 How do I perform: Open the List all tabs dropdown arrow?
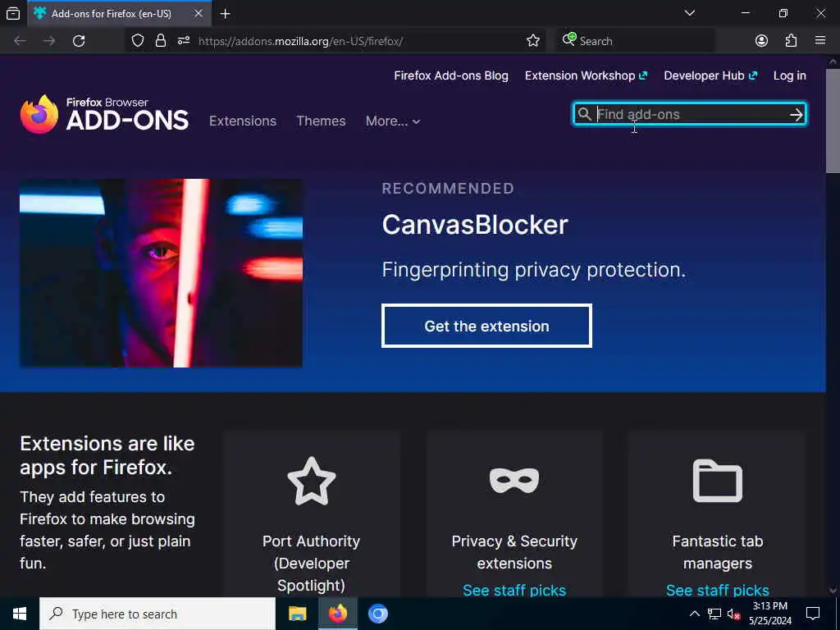[x=690, y=13]
